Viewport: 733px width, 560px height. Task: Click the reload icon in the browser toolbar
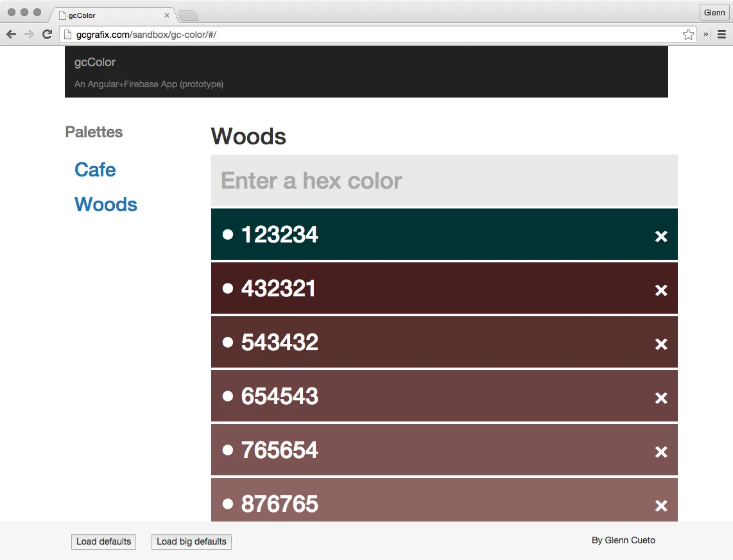[x=47, y=34]
